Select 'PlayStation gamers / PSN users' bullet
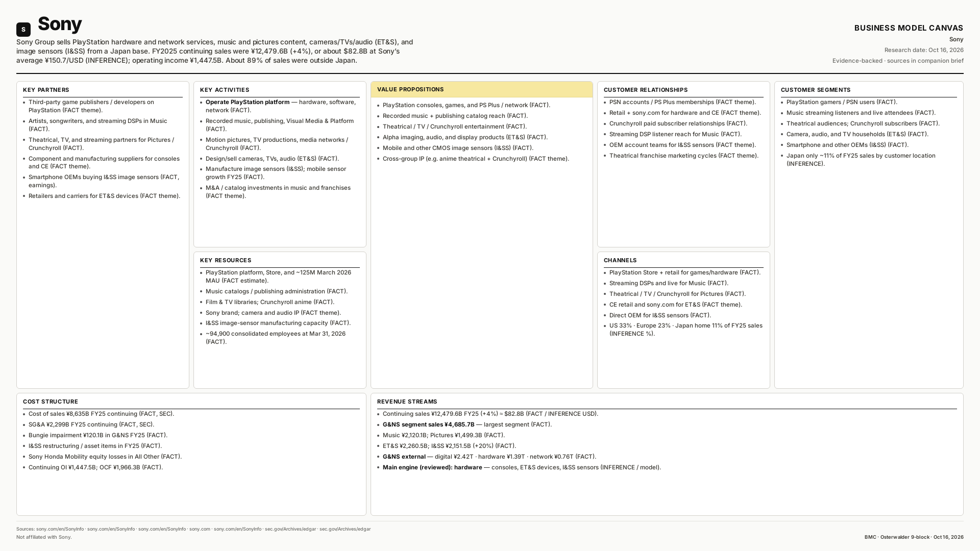 [x=842, y=102]
